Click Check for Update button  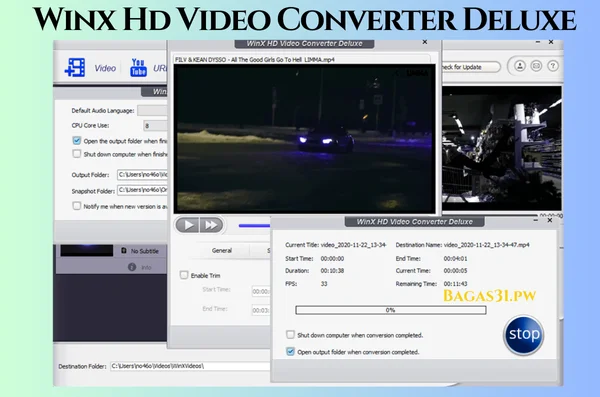[471, 67]
